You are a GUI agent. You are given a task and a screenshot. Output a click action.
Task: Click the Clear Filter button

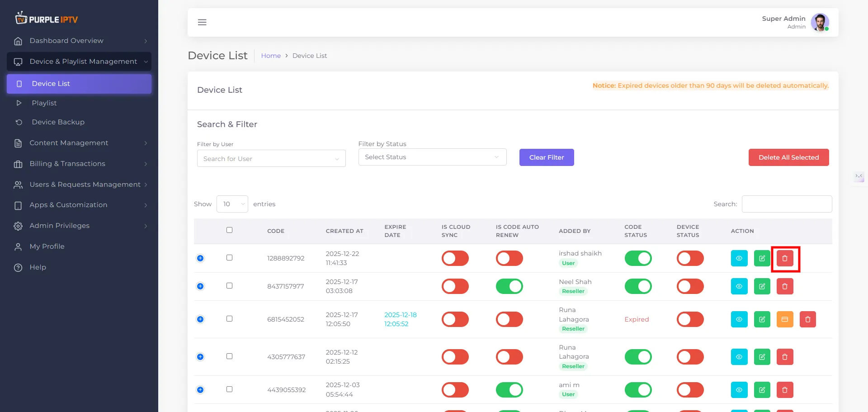[x=547, y=157]
